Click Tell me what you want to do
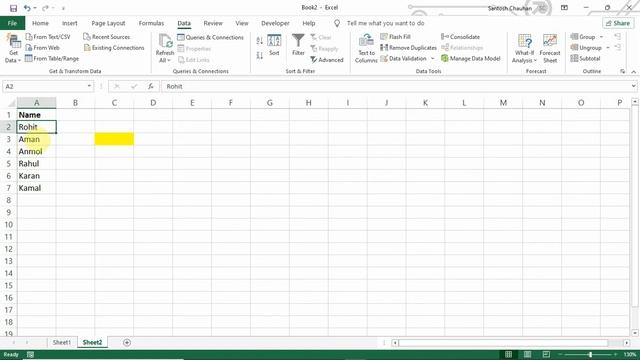640x360 pixels. point(385,23)
